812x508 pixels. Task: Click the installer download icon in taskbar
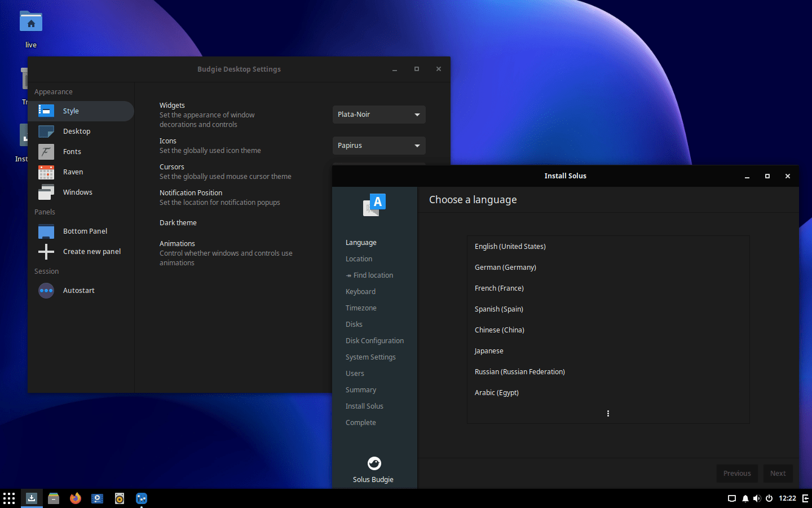click(x=32, y=498)
